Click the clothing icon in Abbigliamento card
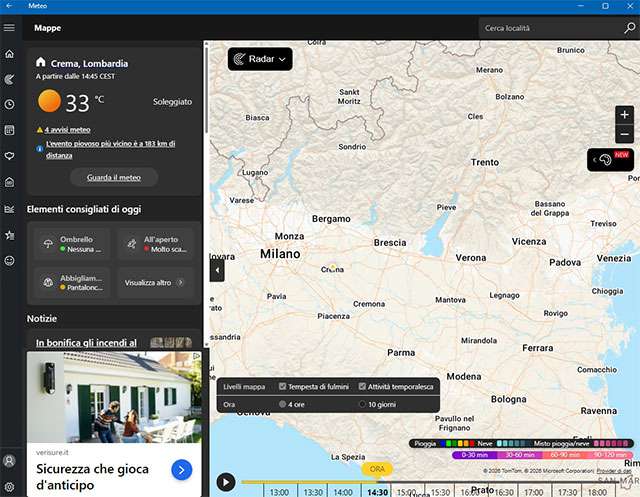 click(x=48, y=282)
